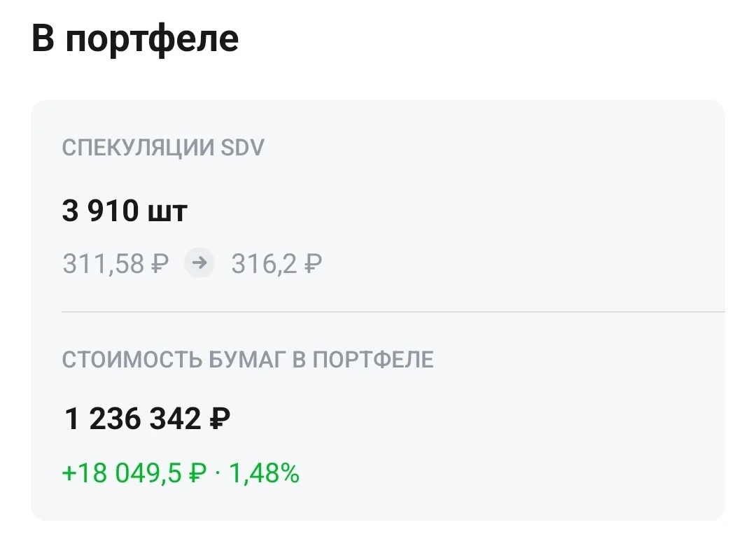
Task: Click the dot separator between profit and percentage
Action: coord(218,473)
